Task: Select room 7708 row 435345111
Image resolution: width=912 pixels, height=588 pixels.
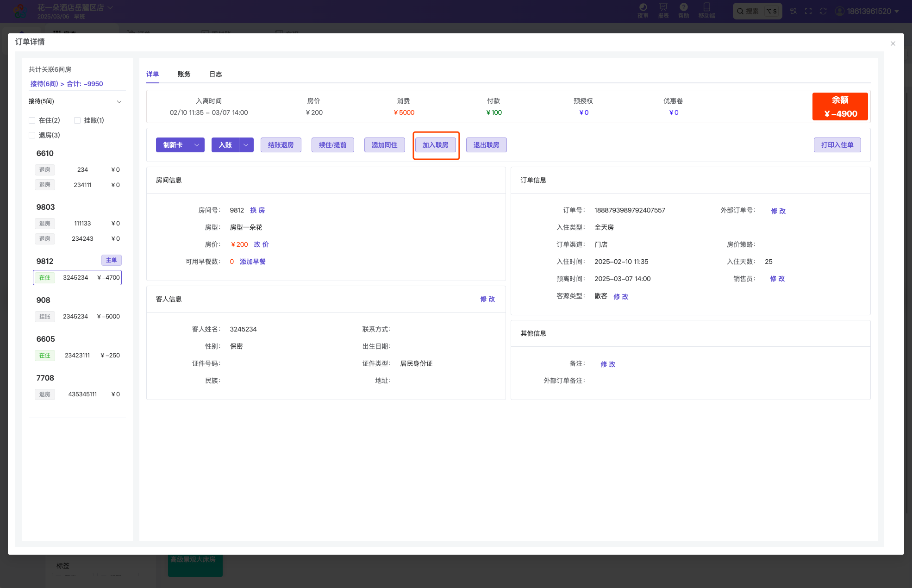Action: (x=77, y=394)
